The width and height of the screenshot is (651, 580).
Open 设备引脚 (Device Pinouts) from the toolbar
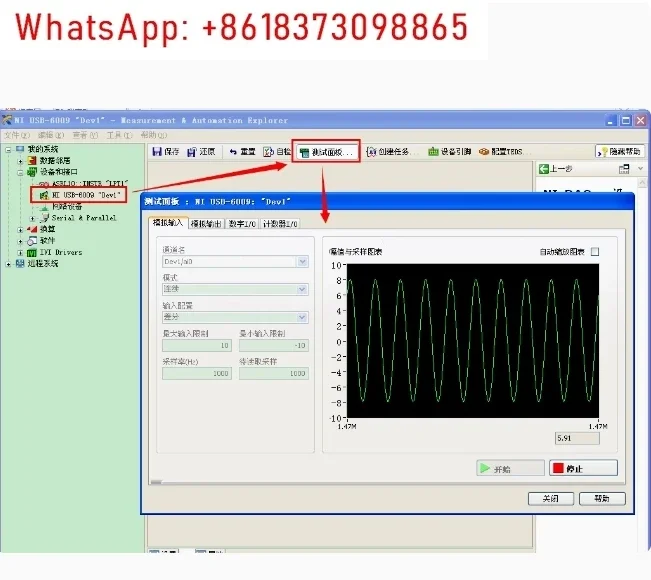(x=450, y=152)
